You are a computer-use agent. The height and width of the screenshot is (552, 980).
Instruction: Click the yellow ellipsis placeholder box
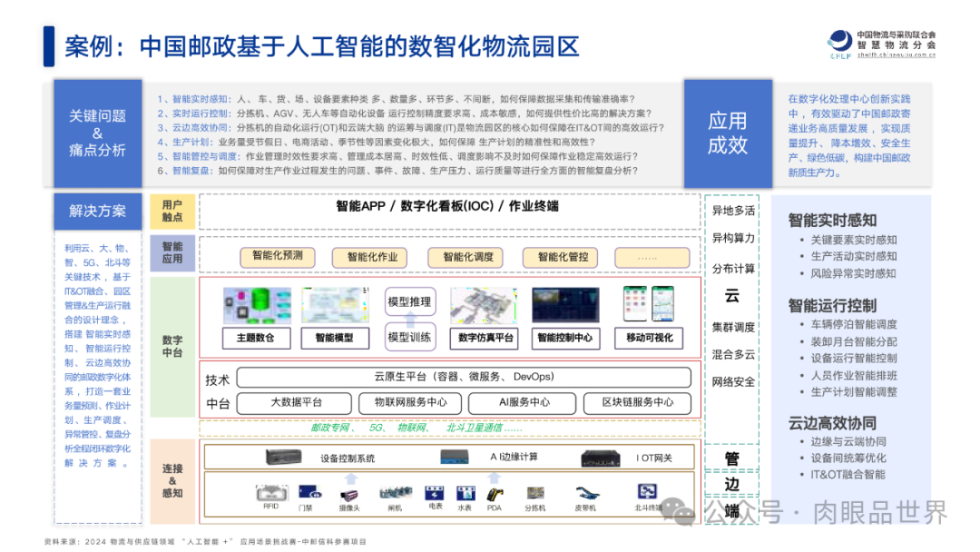tap(652, 257)
